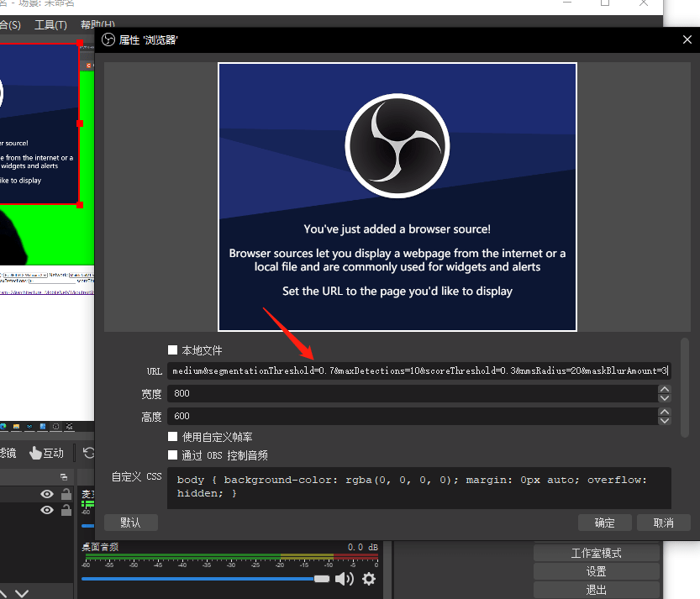Click into the 自定义 CSS text area

tap(419, 488)
